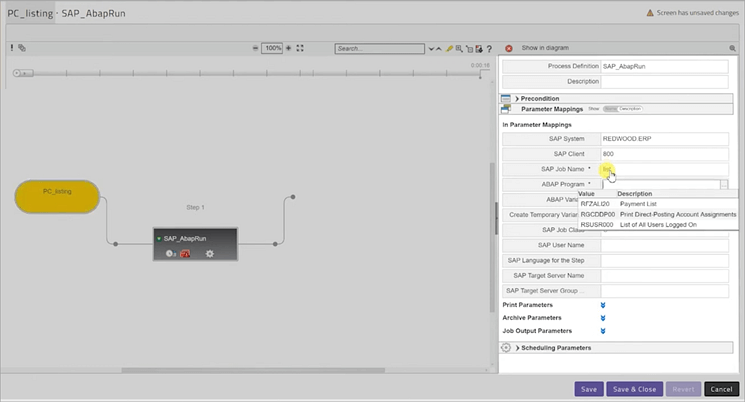Click the export/download icon in toolbar
The height and width of the screenshot is (402, 745).
pyautogui.click(x=479, y=48)
